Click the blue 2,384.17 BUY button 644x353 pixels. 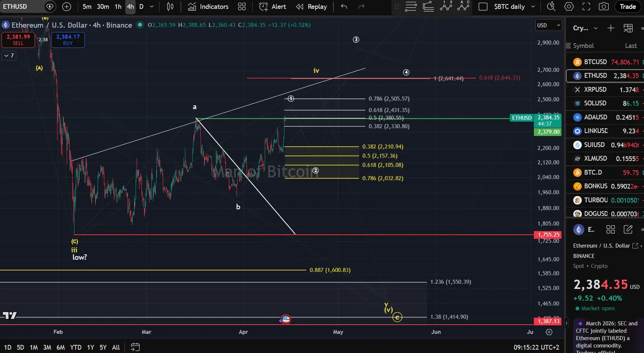68,40
